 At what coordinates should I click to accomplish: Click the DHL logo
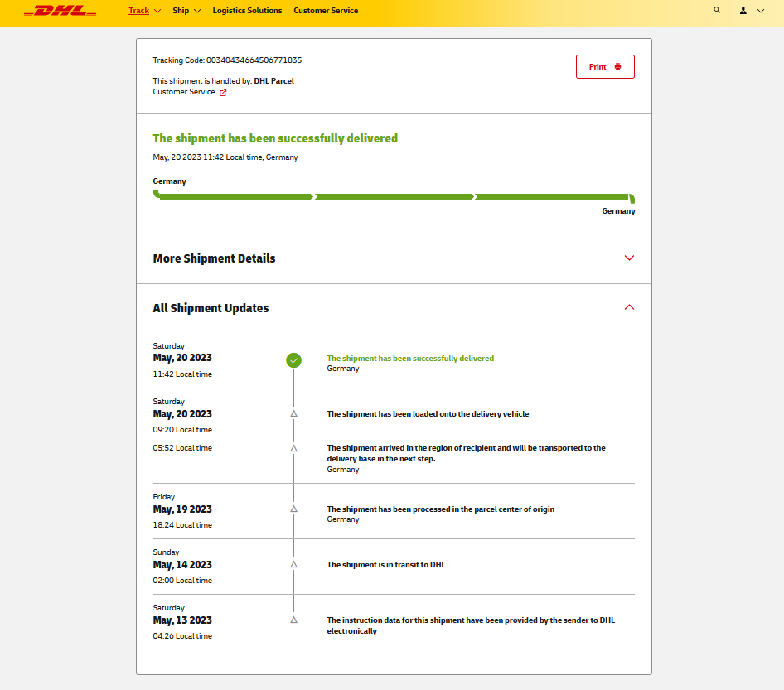[60, 12]
